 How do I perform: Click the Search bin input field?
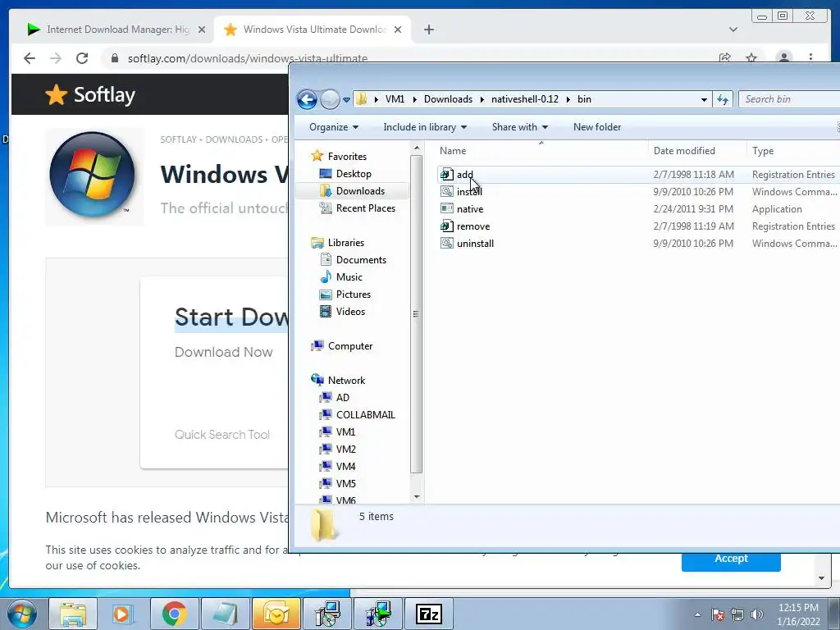(788, 99)
